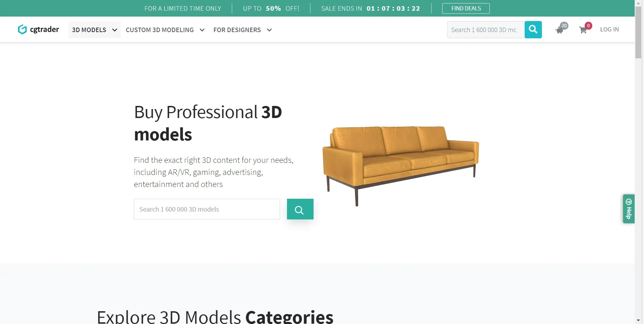Screen dimensions: 644x324
Task: Click the cgtrader logo icon
Action: [x=22, y=30]
